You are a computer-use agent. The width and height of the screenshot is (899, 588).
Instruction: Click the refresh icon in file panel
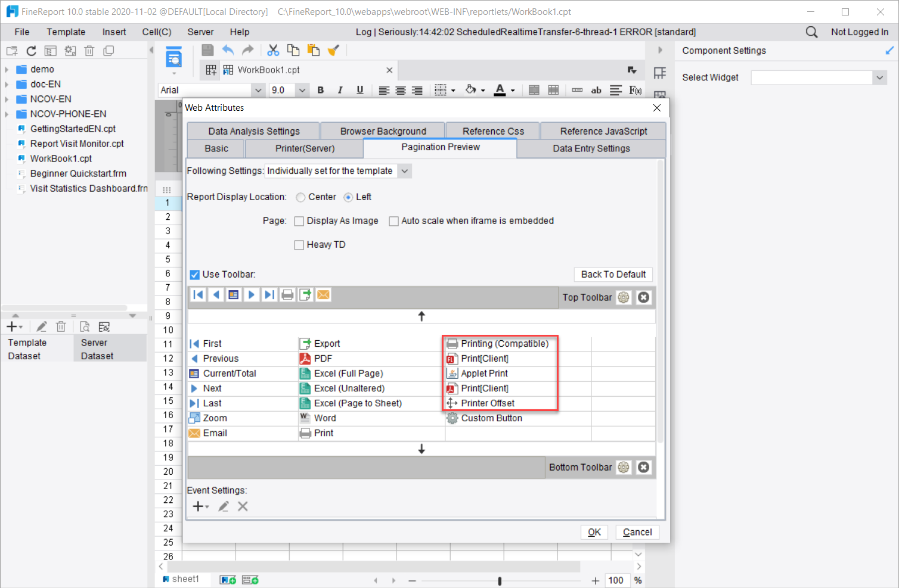point(31,51)
